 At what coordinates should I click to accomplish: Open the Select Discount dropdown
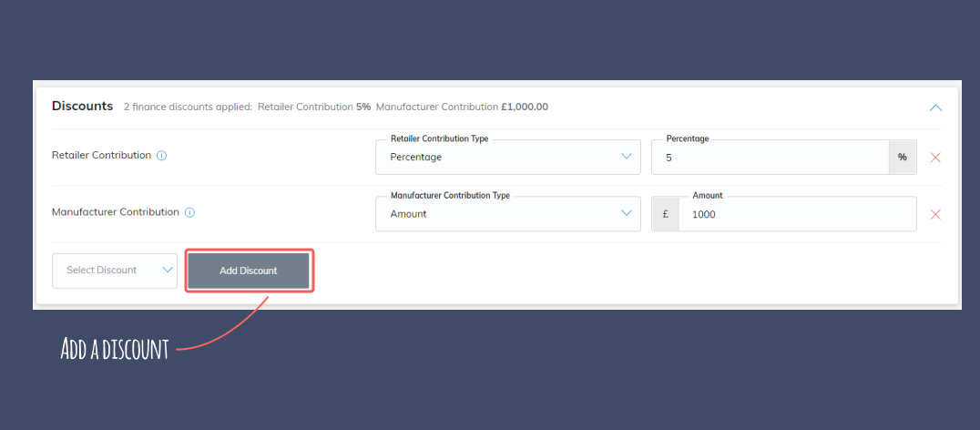point(115,271)
